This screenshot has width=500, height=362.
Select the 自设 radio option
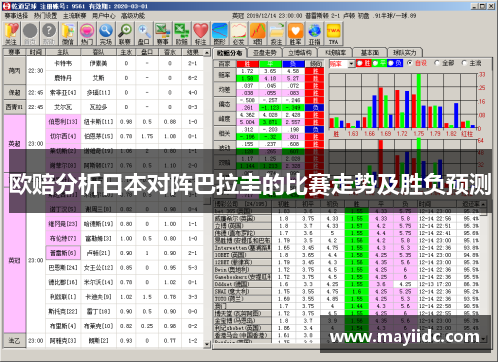pyautogui.click(x=410, y=63)
